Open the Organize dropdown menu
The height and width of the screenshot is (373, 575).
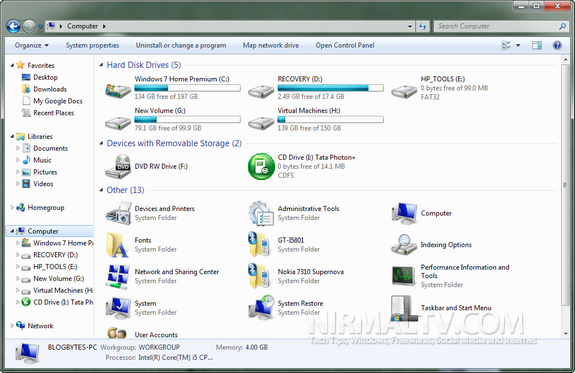[32, 45]
